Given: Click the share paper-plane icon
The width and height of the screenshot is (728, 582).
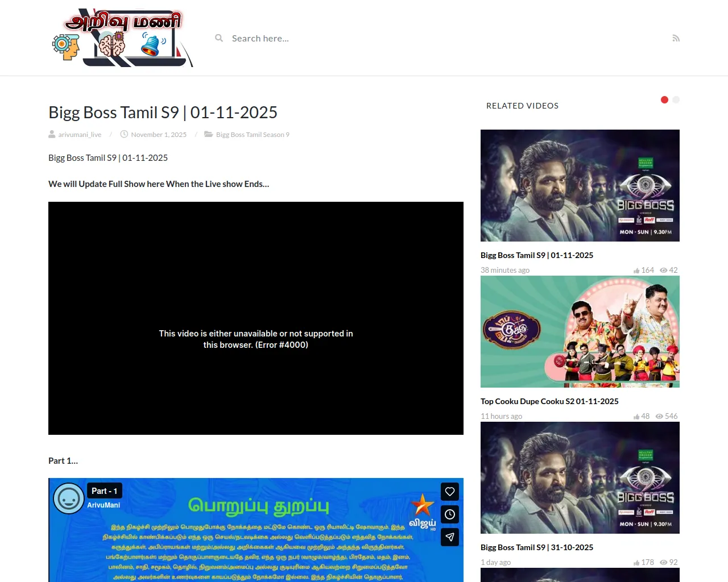Looking at the screenshot, I should tap(450, 537).
